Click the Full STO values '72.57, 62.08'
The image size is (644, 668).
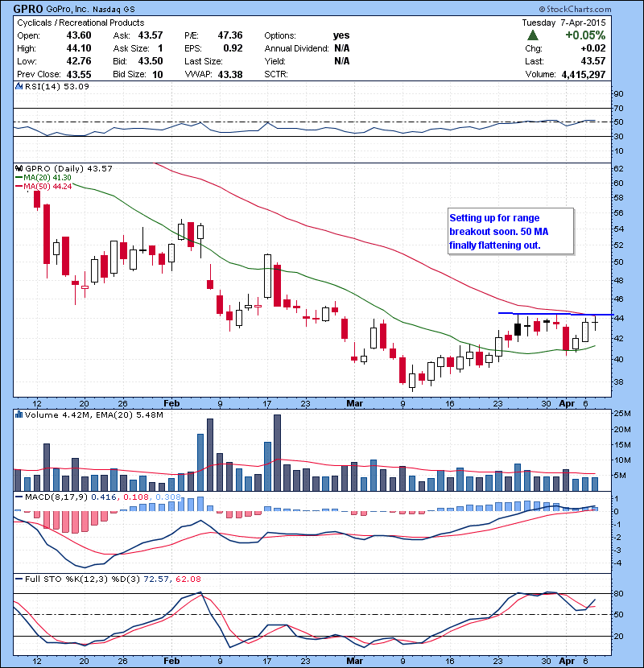(172, 579)
